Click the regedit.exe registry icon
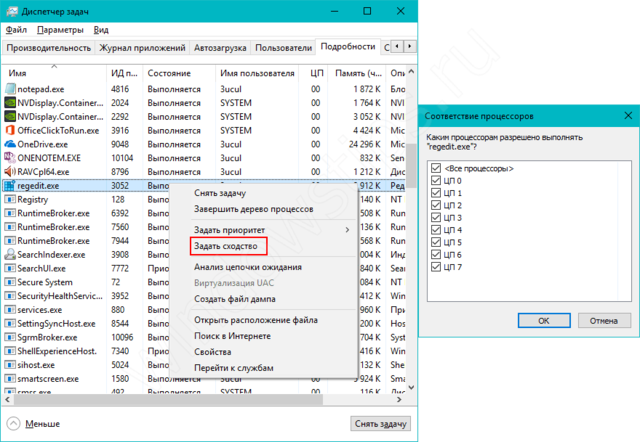Screen dimensions: 640x442 (x=10, y=185)
